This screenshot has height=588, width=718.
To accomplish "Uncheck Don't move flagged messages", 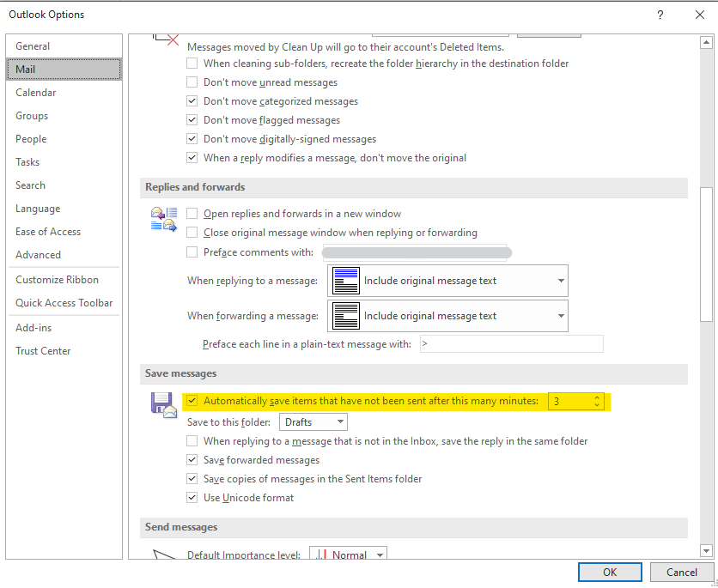I will (192, 120).
